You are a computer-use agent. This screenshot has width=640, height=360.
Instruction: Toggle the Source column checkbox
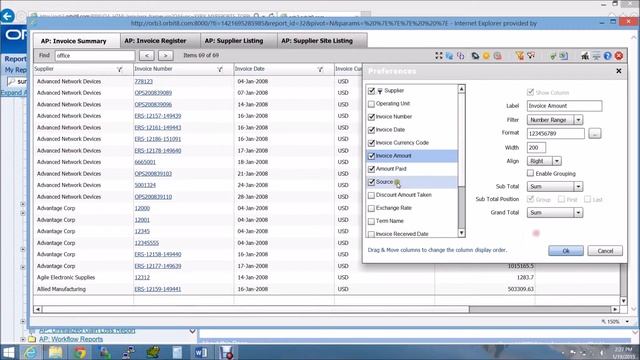[x=371, y=182]
